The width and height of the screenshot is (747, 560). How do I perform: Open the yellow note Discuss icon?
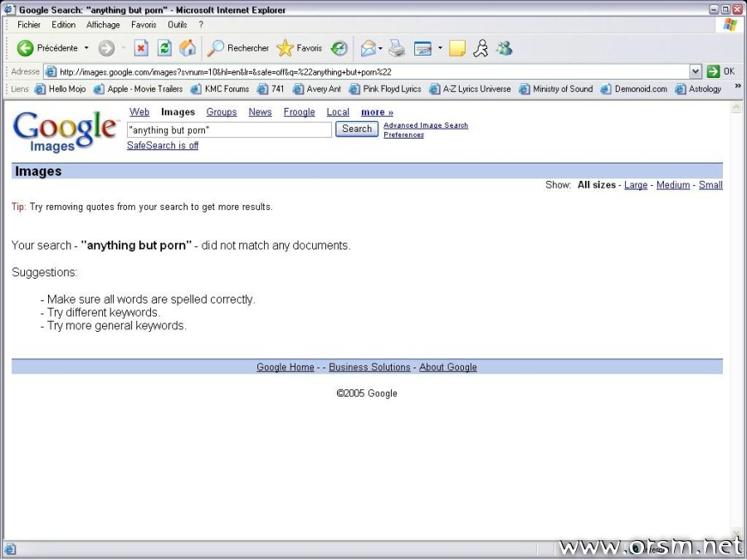pos(456,48)
